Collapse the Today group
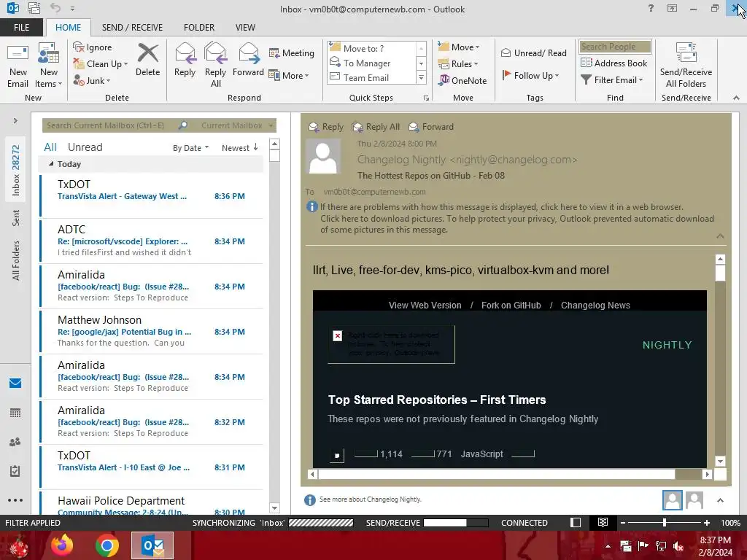Image resolution: width=747 pixels, height=560 pixels. (51, 164)
